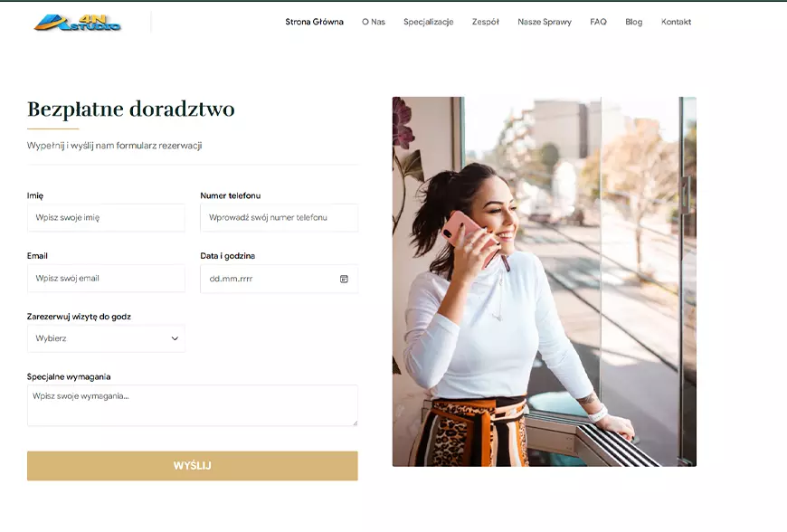The image size is (787, 532).
Task: Focus the Specjalne wymagania textarea
Action: pyautogui.click(x=193, y=405)
